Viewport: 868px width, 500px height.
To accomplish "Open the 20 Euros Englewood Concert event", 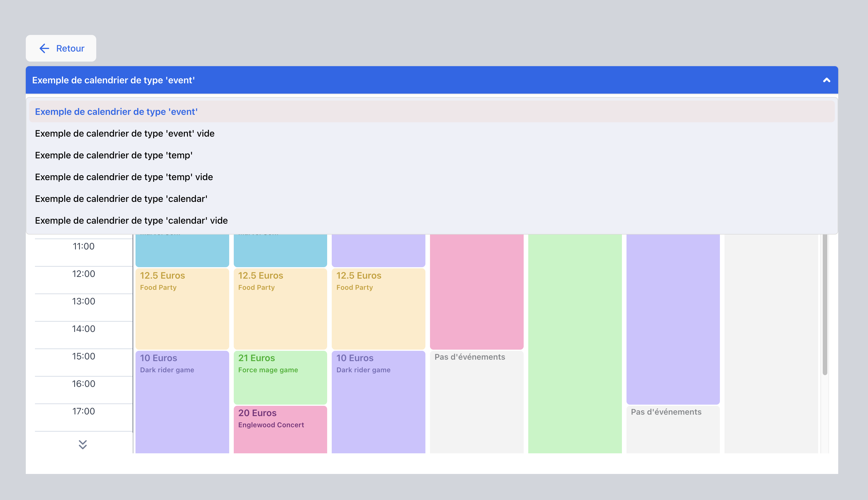I will click(280, 429).
